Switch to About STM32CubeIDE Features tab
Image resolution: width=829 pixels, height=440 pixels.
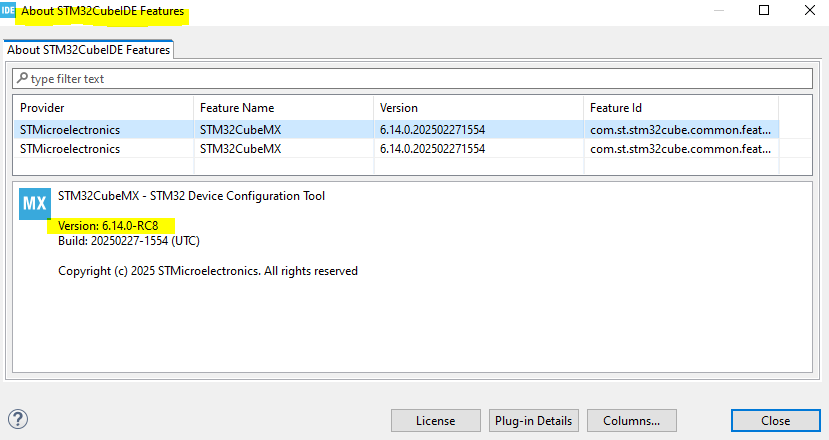89,49
